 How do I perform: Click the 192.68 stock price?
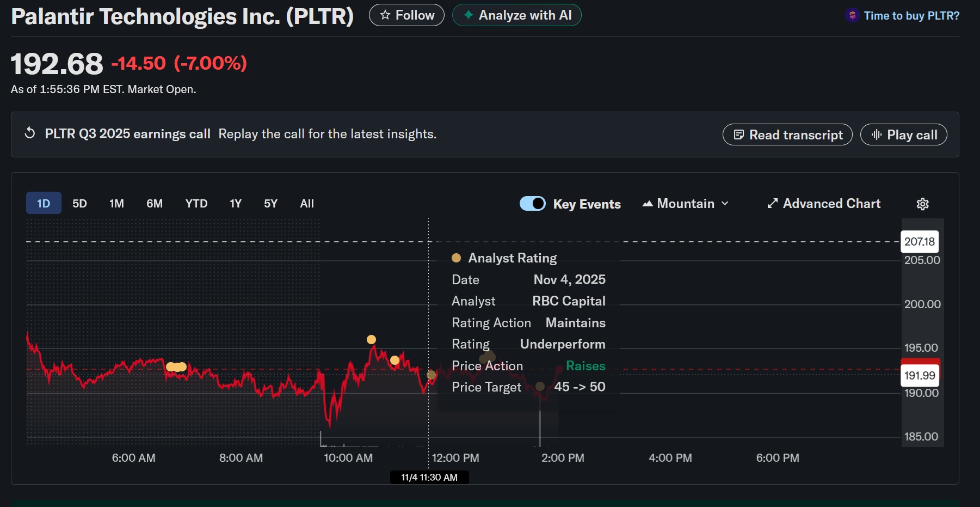[57, 64]
